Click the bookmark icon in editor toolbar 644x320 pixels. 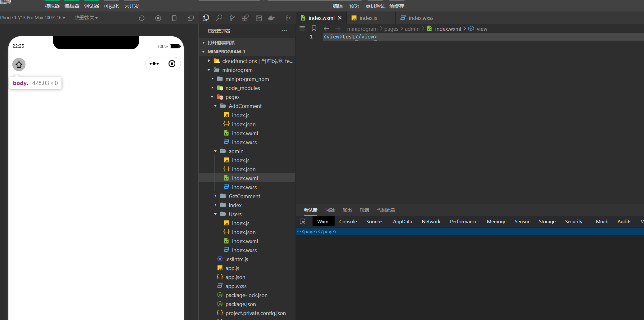coord(314,29)
